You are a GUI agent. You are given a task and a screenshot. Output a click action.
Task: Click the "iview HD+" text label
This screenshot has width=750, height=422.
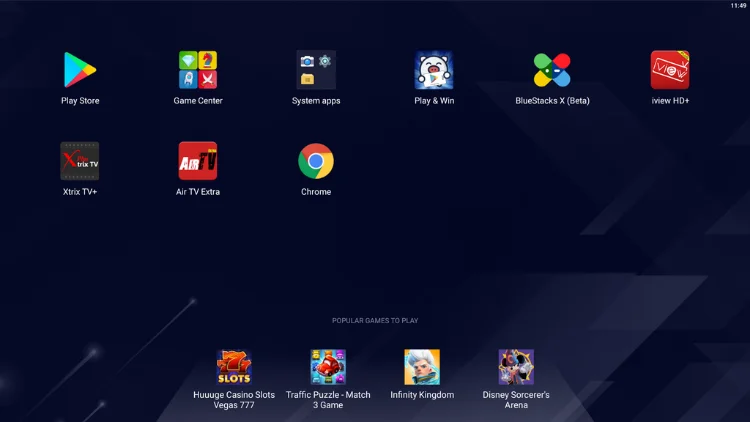click(x=670, y=101)
